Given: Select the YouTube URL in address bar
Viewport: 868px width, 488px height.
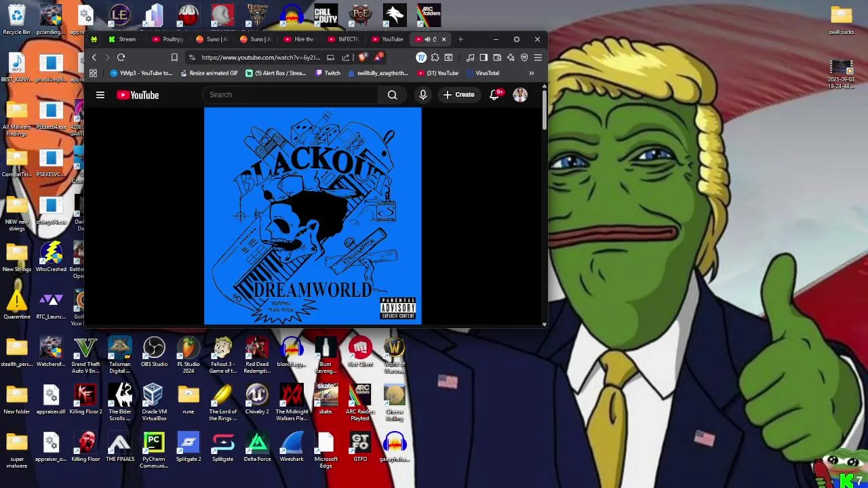Looking at the screenshot, I should (x=260, y=58).
